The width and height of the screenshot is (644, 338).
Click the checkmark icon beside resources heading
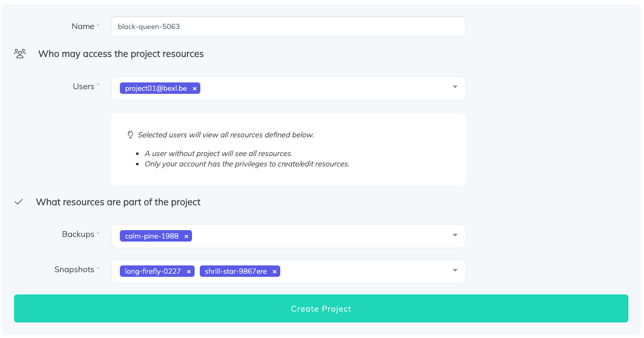[x=19, y=202]
